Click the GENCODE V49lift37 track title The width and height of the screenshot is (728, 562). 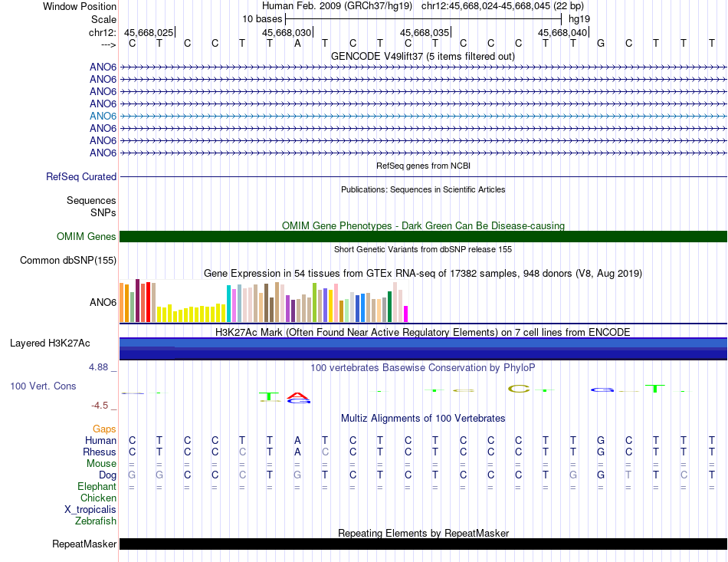(423, 56)
